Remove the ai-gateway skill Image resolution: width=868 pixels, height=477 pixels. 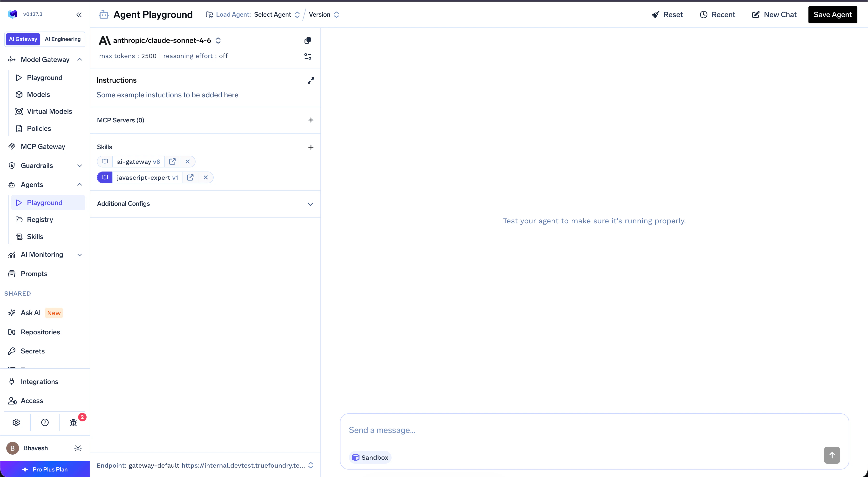tap(188, 162)
